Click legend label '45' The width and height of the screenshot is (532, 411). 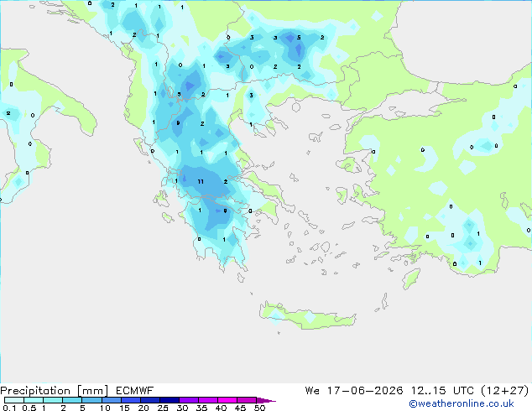click(240, 408)
